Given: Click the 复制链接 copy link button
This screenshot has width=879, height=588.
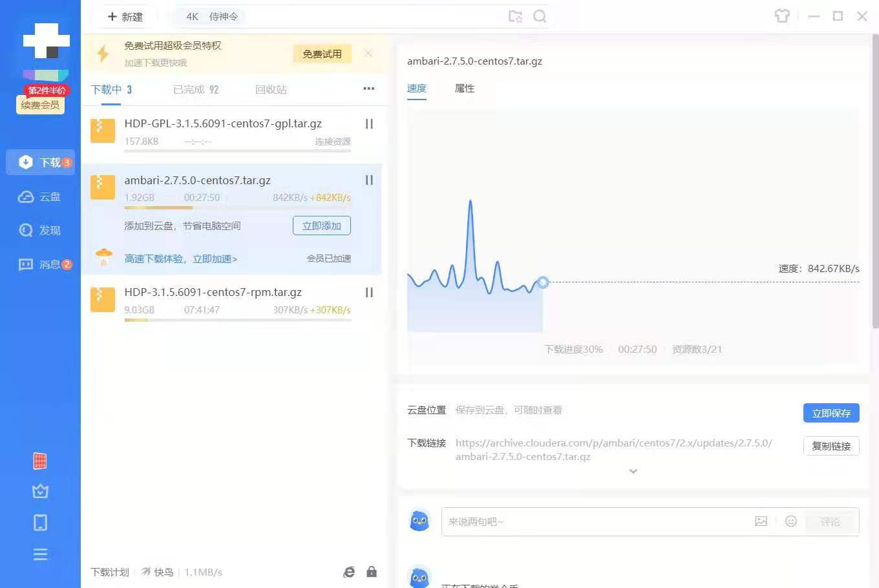Looking at the screenshot, I should pos(831,446).
